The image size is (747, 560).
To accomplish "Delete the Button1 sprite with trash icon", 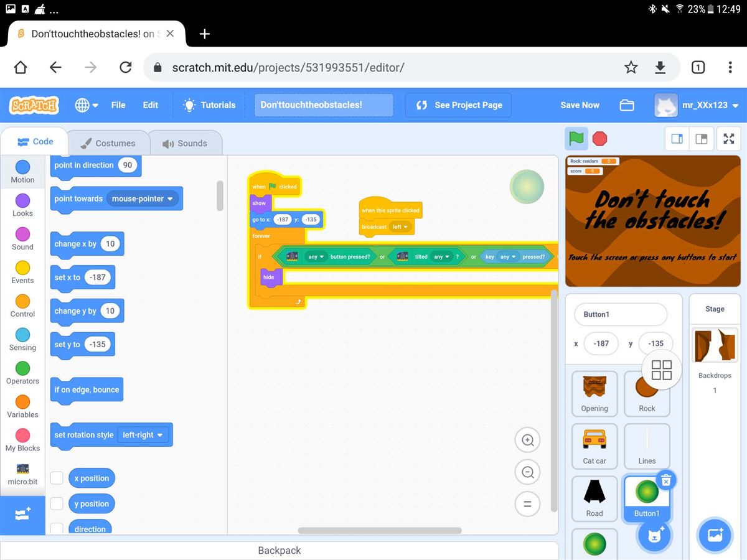I will [665, 480].
